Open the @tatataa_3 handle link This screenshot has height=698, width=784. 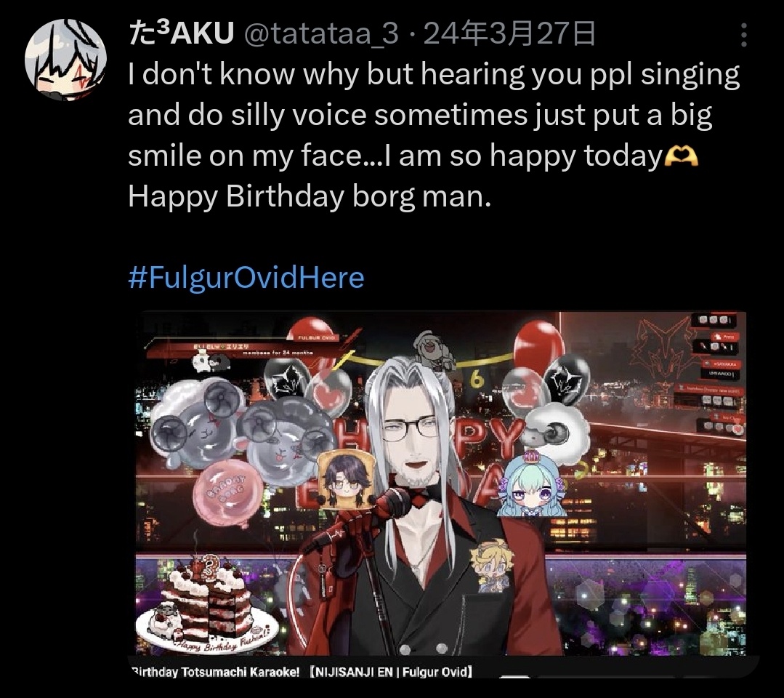pyautogui.click(x=321, y=34)
